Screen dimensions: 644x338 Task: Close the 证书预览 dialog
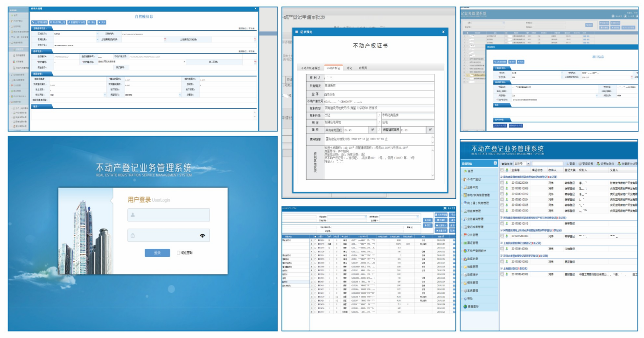(x=443, y=32)
